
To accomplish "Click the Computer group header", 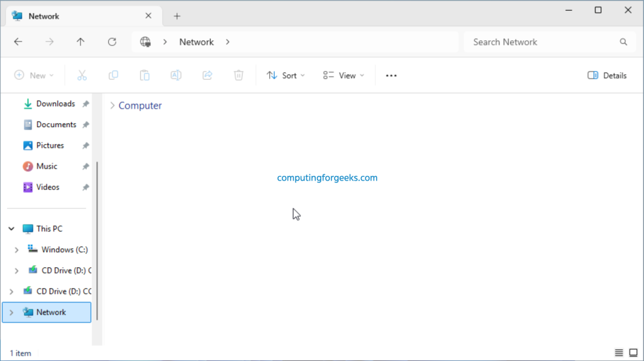I will [140, 106].
